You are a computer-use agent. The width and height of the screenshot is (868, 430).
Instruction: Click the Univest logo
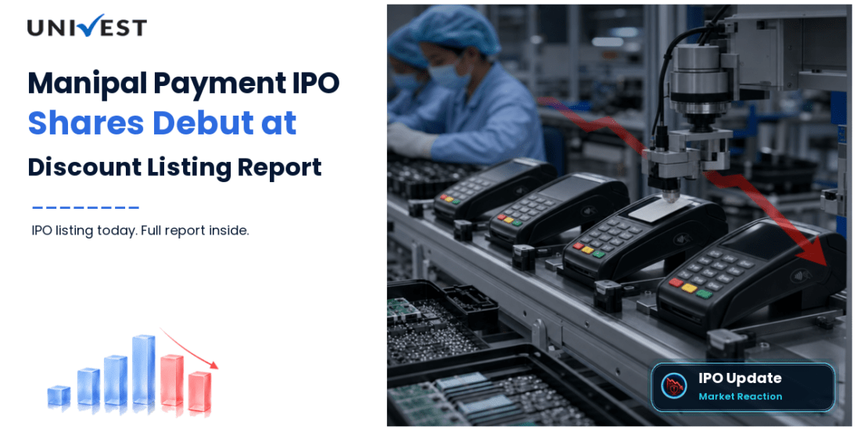click(87, 26)
